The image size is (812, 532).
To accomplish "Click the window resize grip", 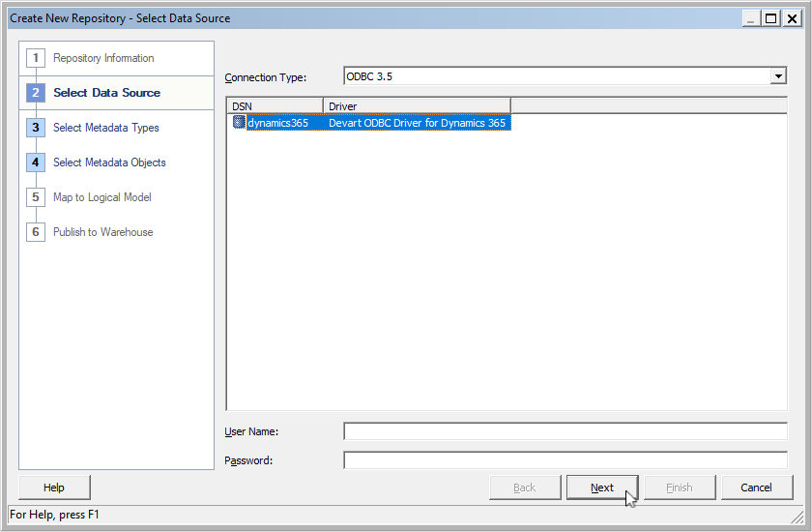I will (x=797, y=516).
